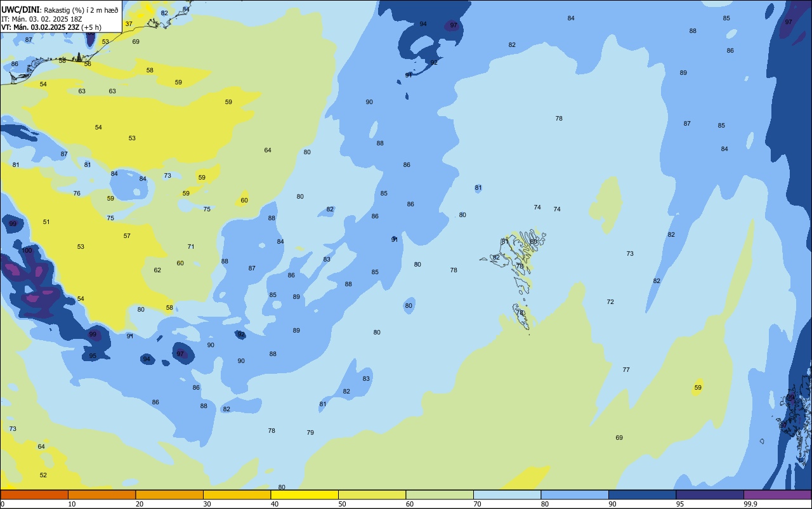Click the 0–10 dark orange legend swatch

pyautogui.click(x=34, y=494)
